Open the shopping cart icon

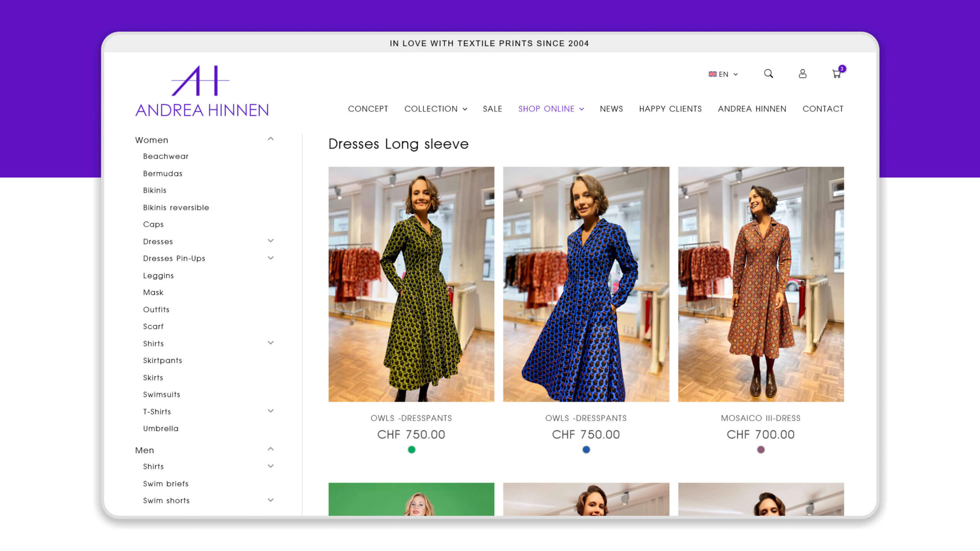tap(836, 74)
